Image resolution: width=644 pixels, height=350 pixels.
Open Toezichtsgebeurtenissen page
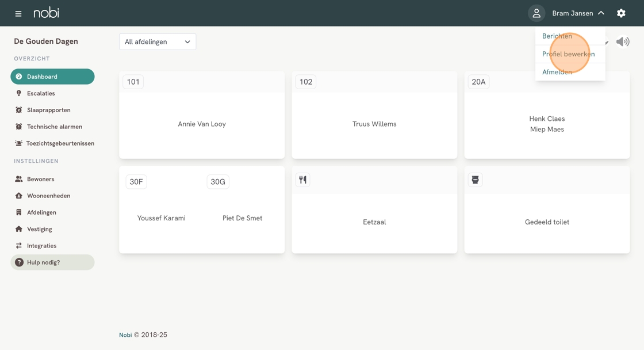click(x=60, y=143)
